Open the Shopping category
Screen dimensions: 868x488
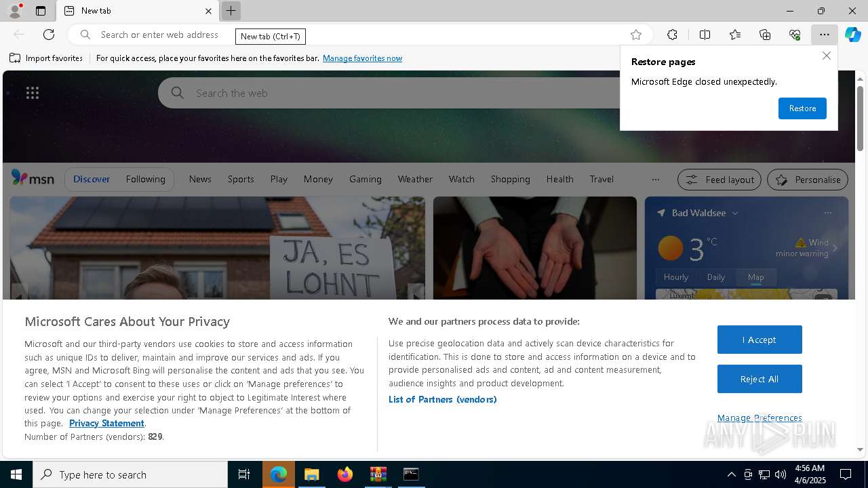click(511, 179)
